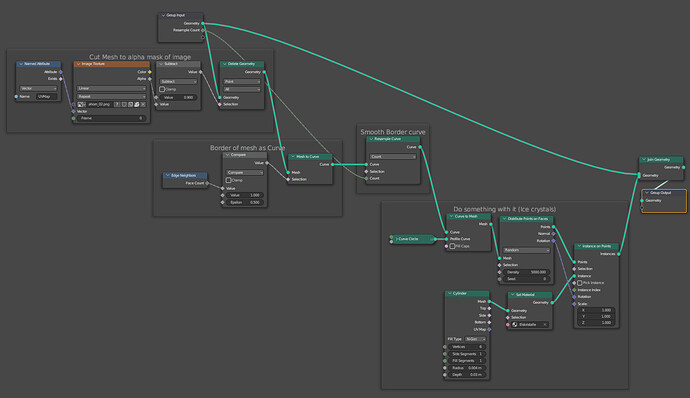690x398 pixels.
Task: Click the Geometry input socket on Group Output
Action: (642, 201)
